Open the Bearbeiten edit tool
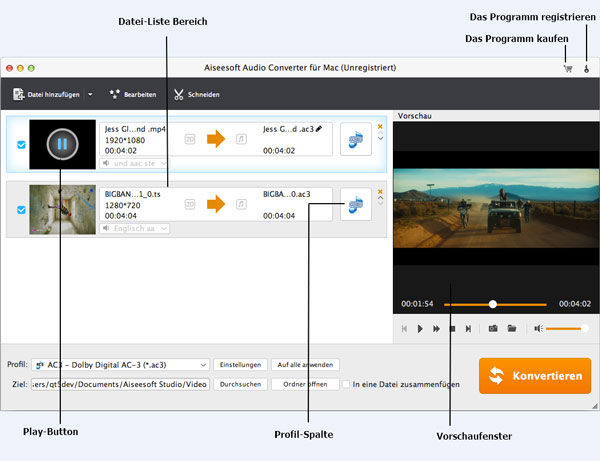This screenshot has width=600, height=461. pyautogui.click(x=133, y=94)
